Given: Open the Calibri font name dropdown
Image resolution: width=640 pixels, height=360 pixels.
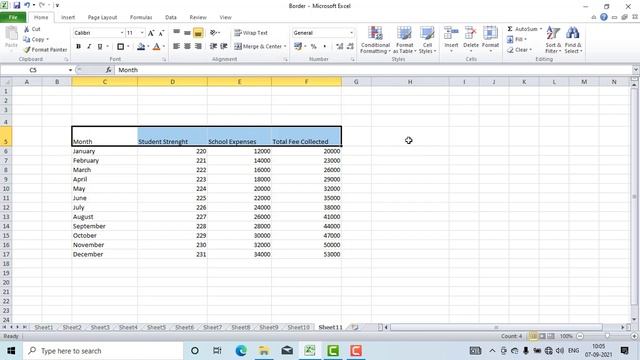Looking at the screenshot, I should pos(122,33).
